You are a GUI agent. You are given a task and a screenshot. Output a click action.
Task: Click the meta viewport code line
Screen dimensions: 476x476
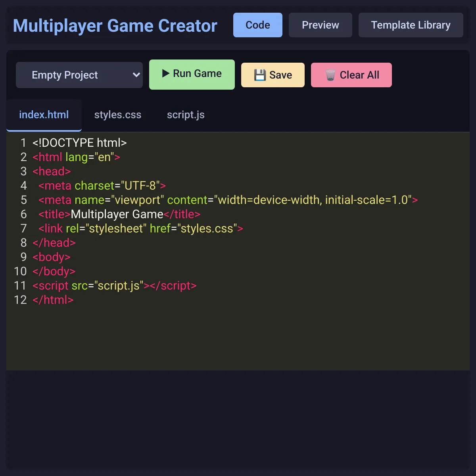[228, 200]
